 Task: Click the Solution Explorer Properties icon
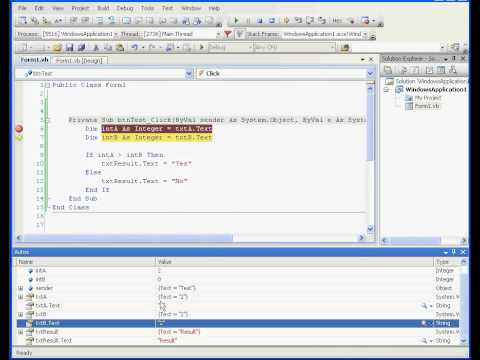pos(388,70)
